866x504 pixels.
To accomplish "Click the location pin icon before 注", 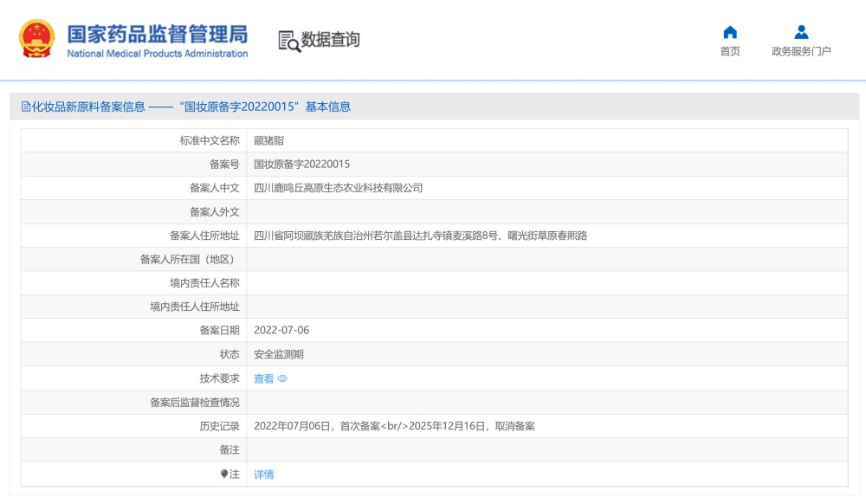I will pos(223,475).
